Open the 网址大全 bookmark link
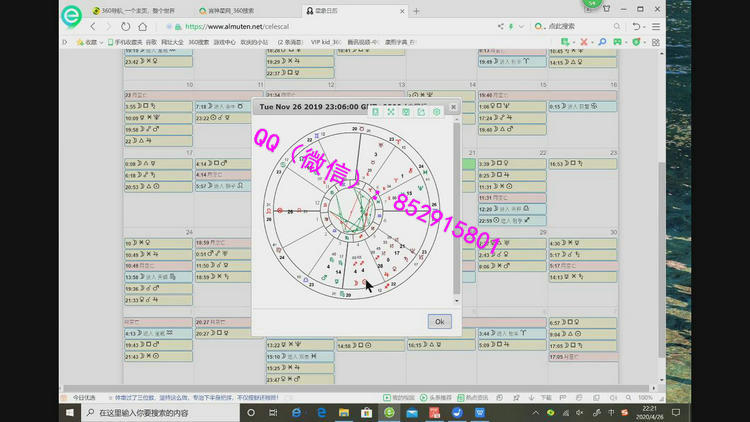750x422 pixels. 172,42
